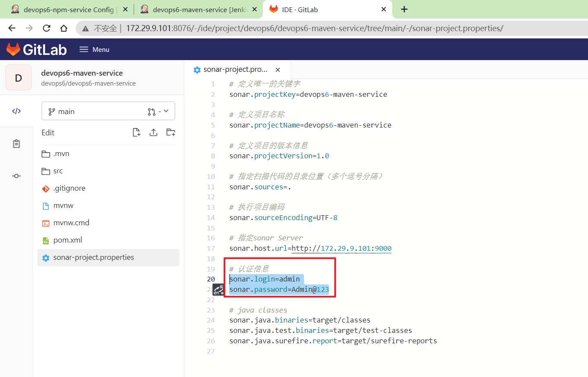Open the pom.xml file
The width and height of the screenshot is (588, 377).
tap(108, 240)
